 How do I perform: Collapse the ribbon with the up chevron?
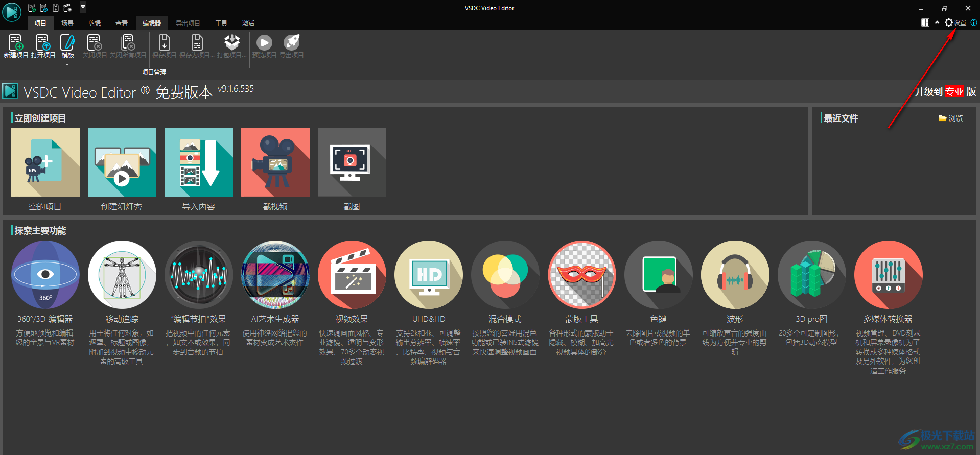pyautogui.click(x=937, y=22)
